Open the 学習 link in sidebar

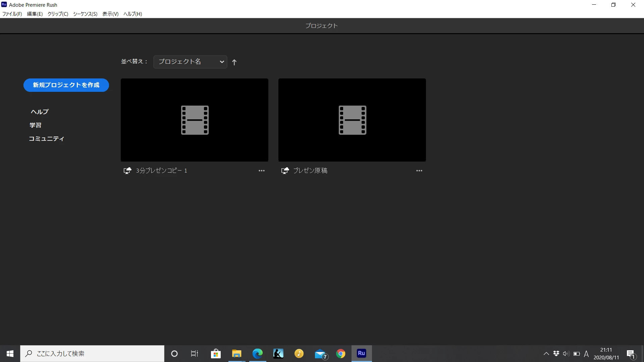tap(36, 125)
